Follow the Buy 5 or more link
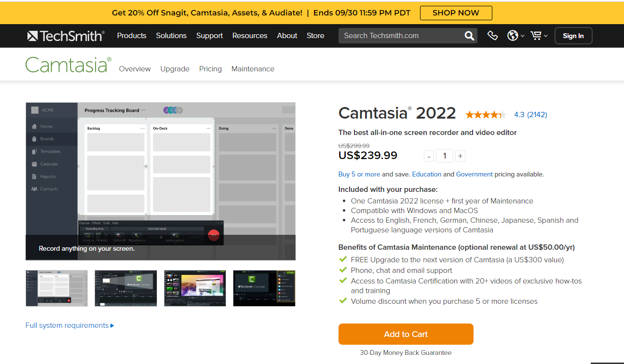This screenshot has height=364, width=624. pyautogui.click(x=359, y=175)
